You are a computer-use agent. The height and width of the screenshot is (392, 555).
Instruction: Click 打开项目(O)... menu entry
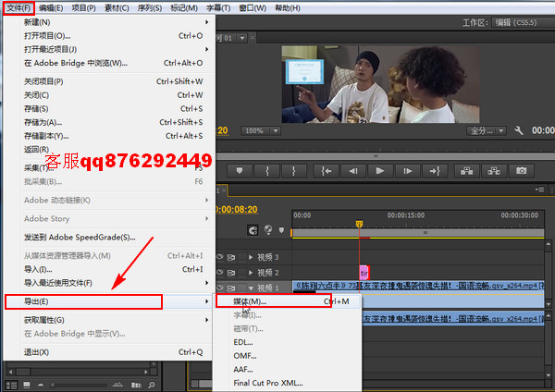pos(116,36)
